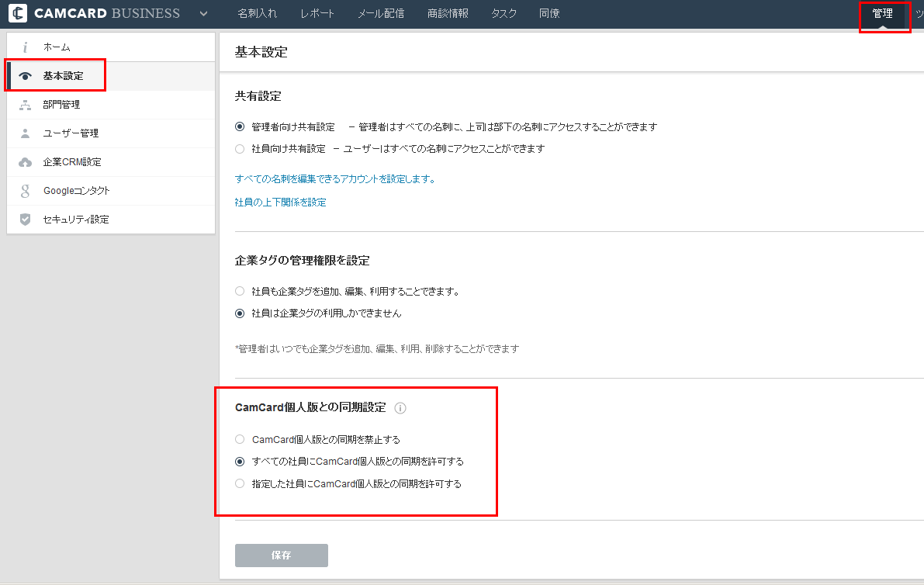Click the CamCard個人版との同期設定 heading text

pyautogui.click(x=310, y=407)
